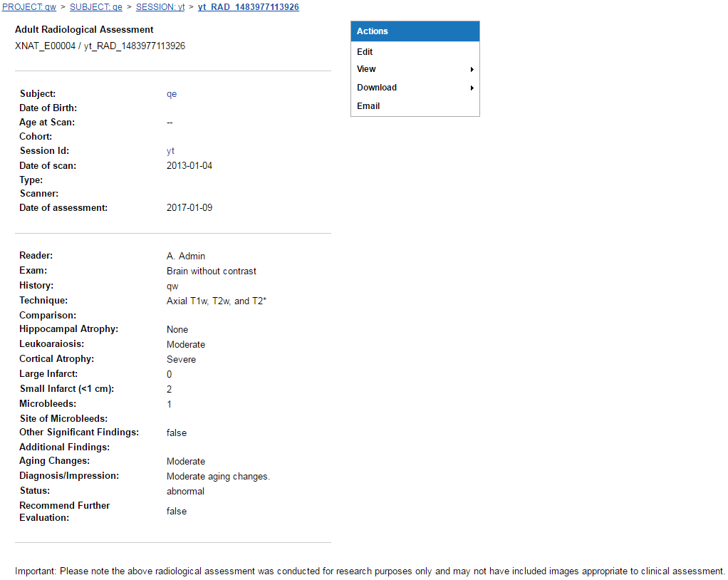This screenshot has width=728, height=580.
Task: Click the research purposes disclaimer text
Action: pos(370,571)
